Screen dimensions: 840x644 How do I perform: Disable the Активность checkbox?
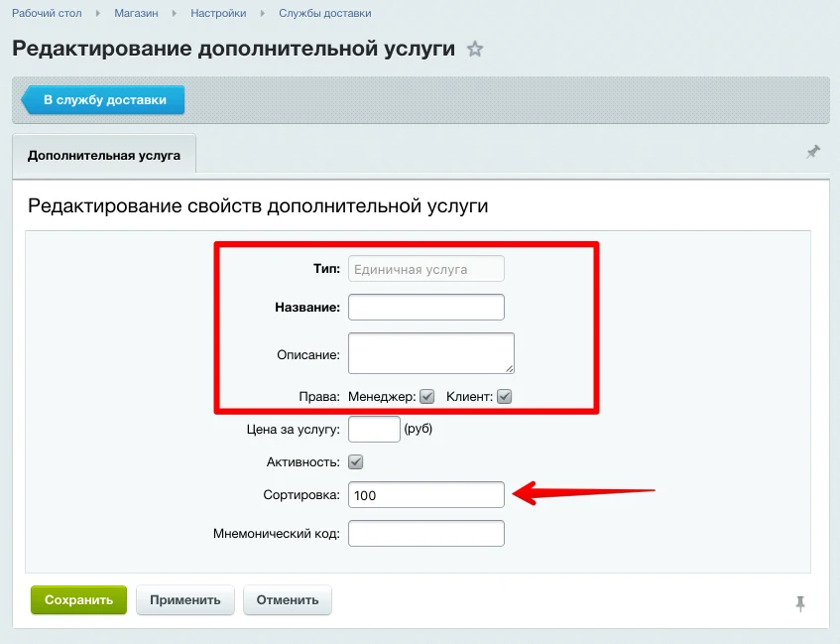click(354, 461)
